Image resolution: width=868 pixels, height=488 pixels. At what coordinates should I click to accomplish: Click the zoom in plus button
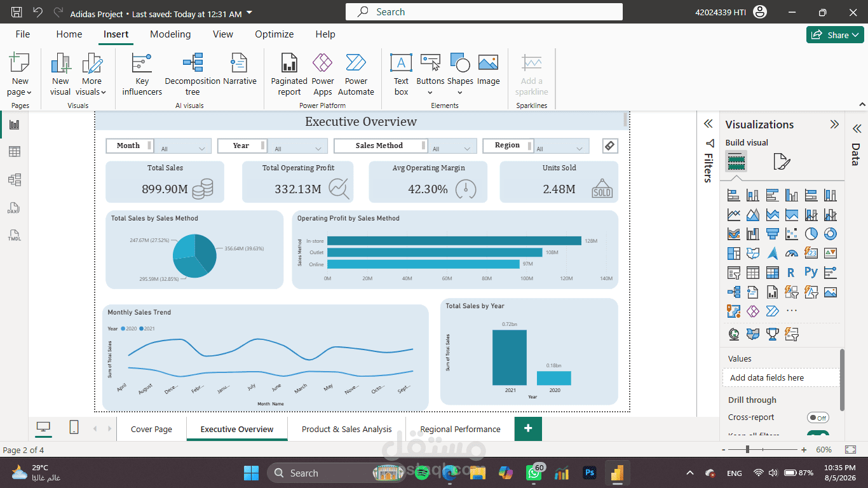point(804,450)
